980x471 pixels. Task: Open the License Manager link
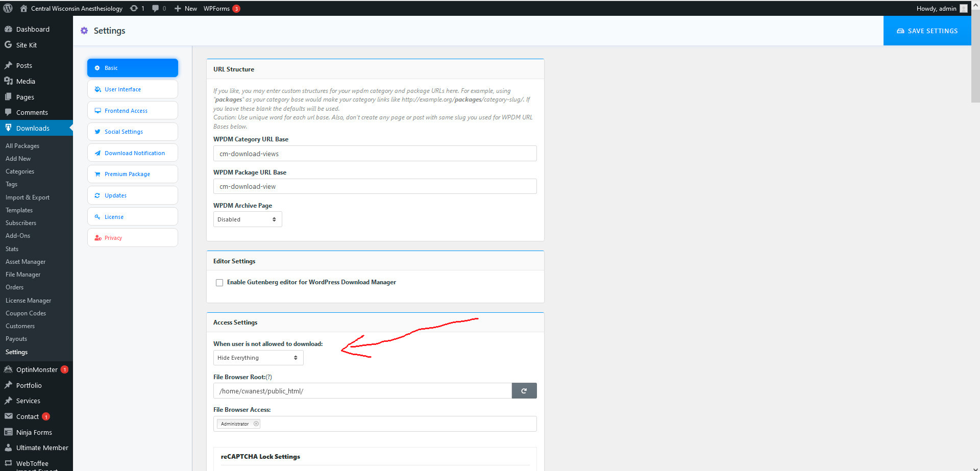point(28,301)
